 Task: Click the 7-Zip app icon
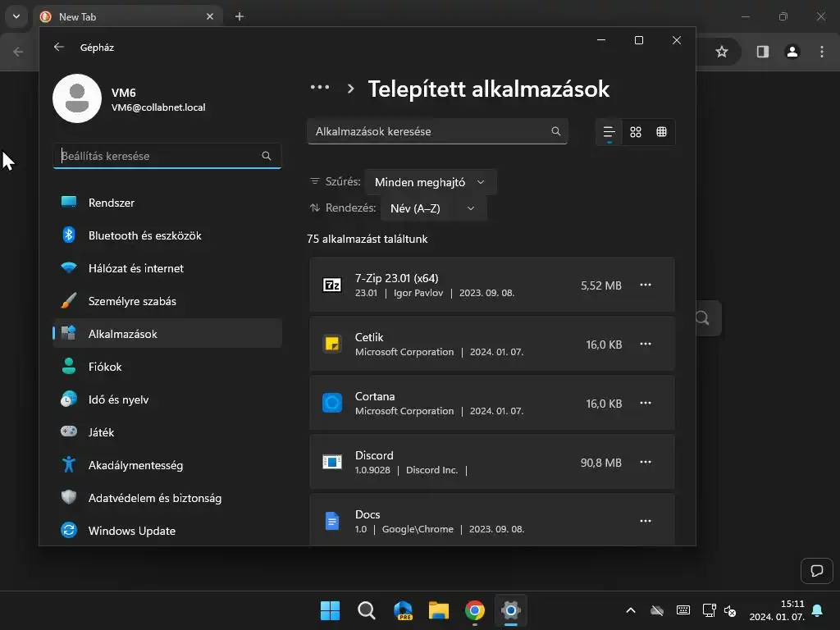(332, 285)
